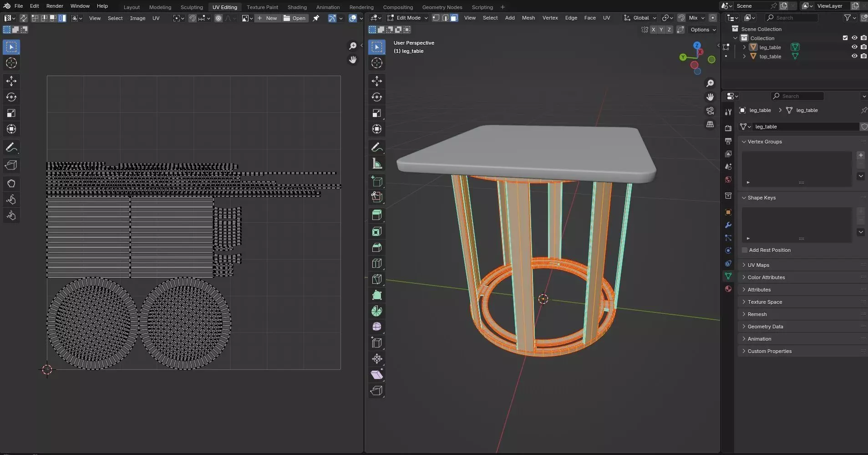Image resolution: width=868 pixels, height=455 pixels.
Task: Select the Shrink/Fatten tool
Action: pos(377,359)
